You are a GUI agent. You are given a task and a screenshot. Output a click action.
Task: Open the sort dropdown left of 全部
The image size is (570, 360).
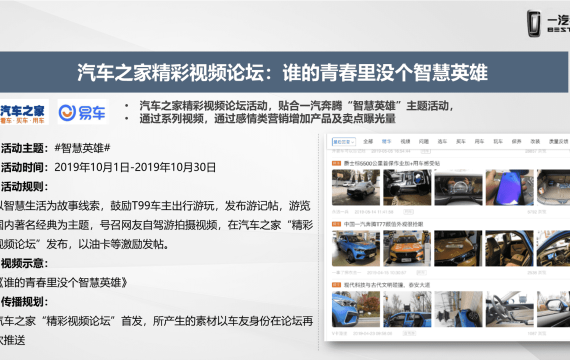tap(344, 141)
